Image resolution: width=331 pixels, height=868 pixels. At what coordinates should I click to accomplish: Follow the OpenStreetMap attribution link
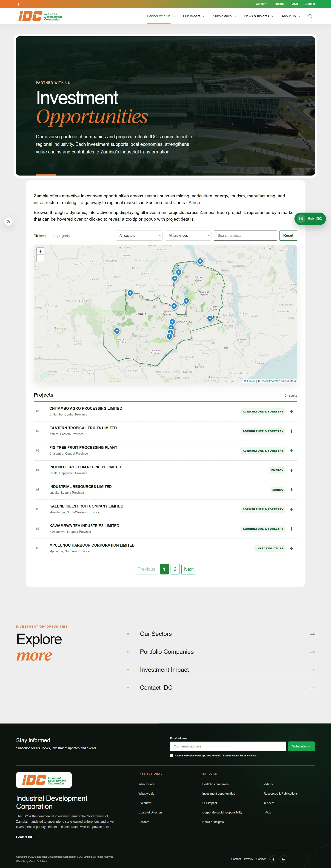270,381
